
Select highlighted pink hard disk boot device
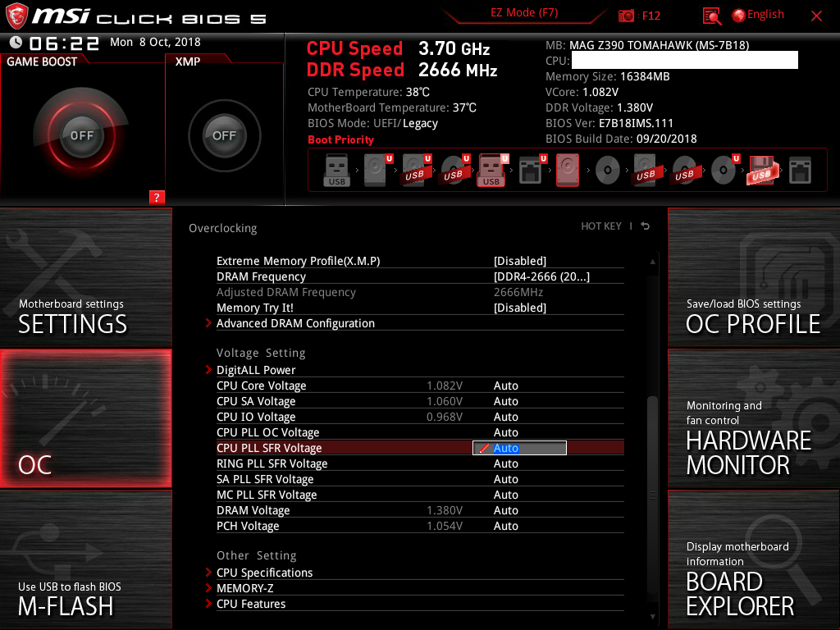(x=568, y=171)
